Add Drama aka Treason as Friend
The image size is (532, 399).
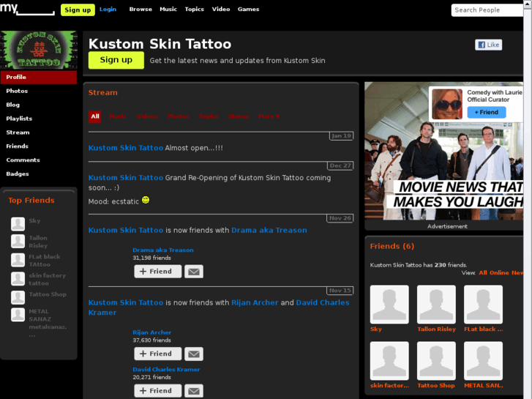click(158, 272)
